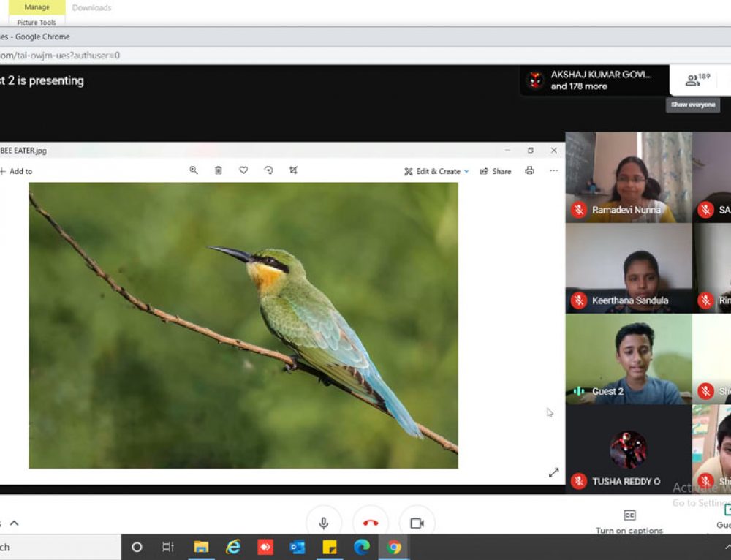This screenshot has height=560, width=731.
Task: Select the crop tool in Photos
Action: [x=293, y=170]
